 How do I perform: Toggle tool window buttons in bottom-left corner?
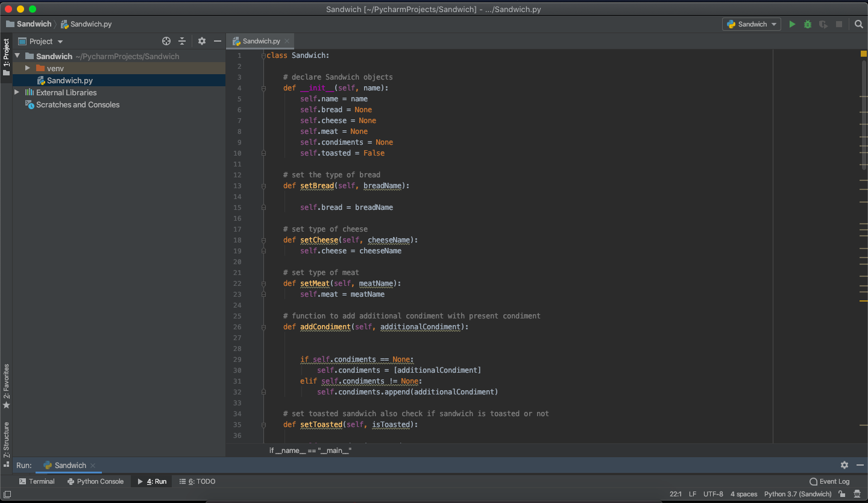[x=7, y=494]
